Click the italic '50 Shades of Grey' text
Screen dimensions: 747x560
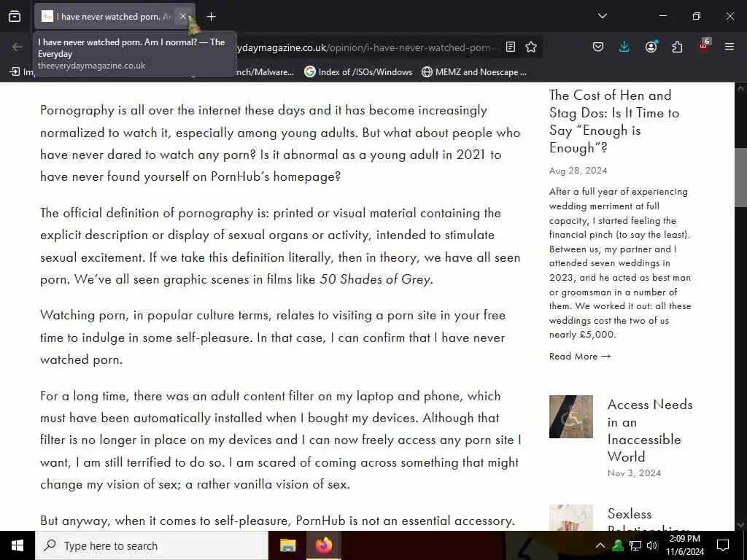click(374, 279)
